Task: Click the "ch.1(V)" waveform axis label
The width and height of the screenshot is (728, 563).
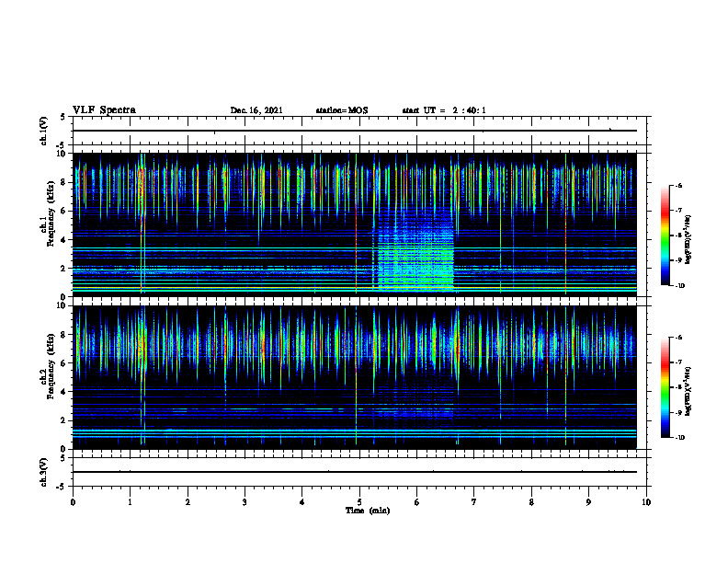Action: click(43, 131)
